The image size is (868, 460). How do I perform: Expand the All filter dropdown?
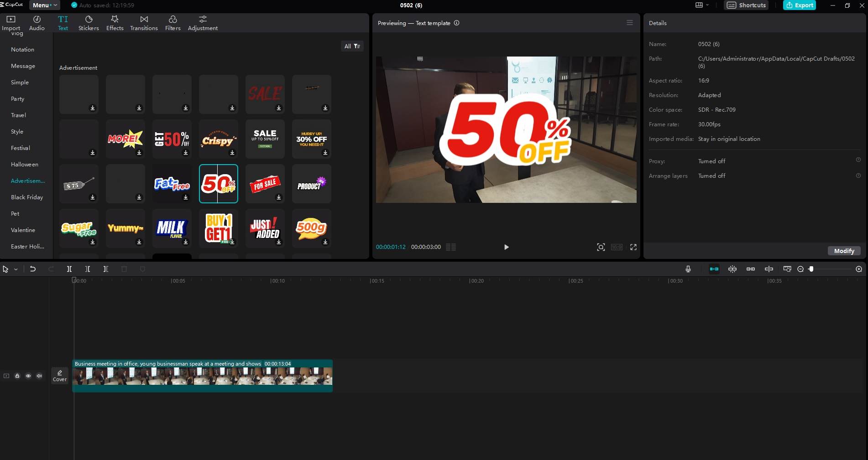click(352, 46)
